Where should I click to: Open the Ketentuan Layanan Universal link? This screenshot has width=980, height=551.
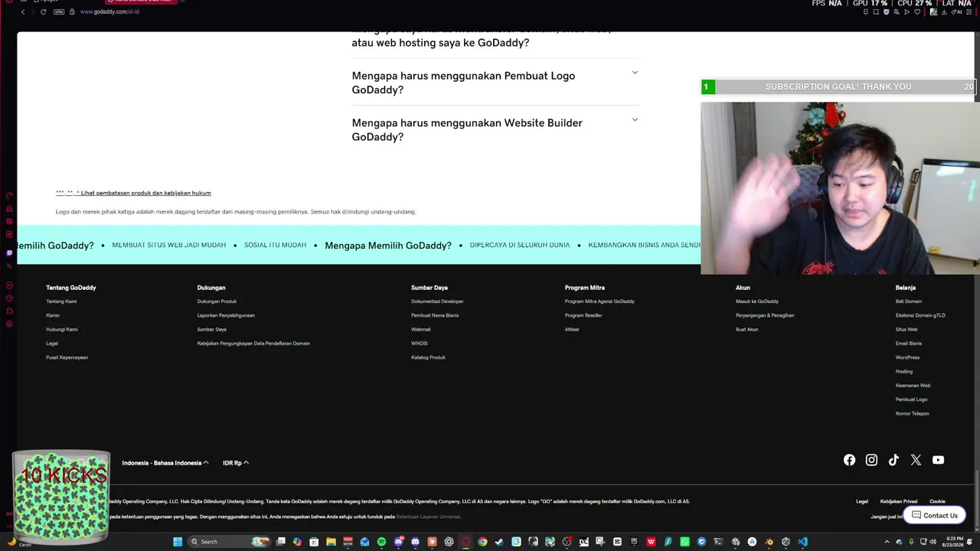pyautogui.click(x=429, y=517)
